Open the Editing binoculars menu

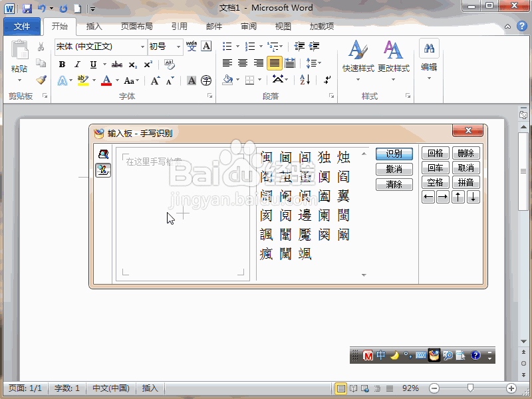click(429, 59)
